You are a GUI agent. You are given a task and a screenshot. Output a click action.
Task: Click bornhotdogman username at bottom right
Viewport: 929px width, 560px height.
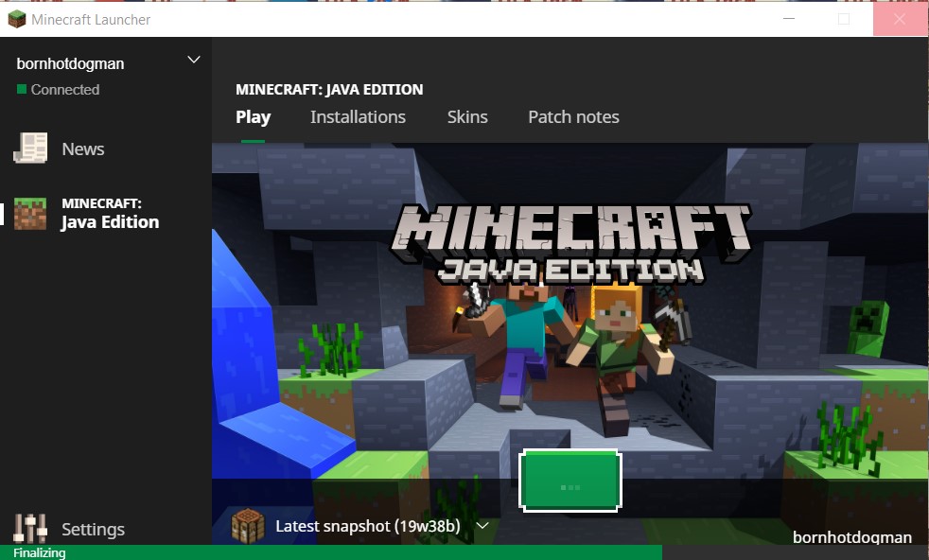click(852, 537)
